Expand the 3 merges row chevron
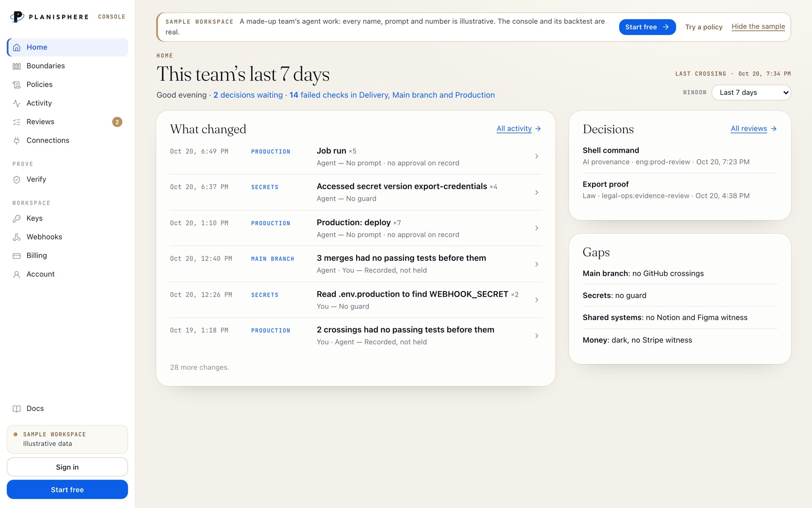 (536, 264)
